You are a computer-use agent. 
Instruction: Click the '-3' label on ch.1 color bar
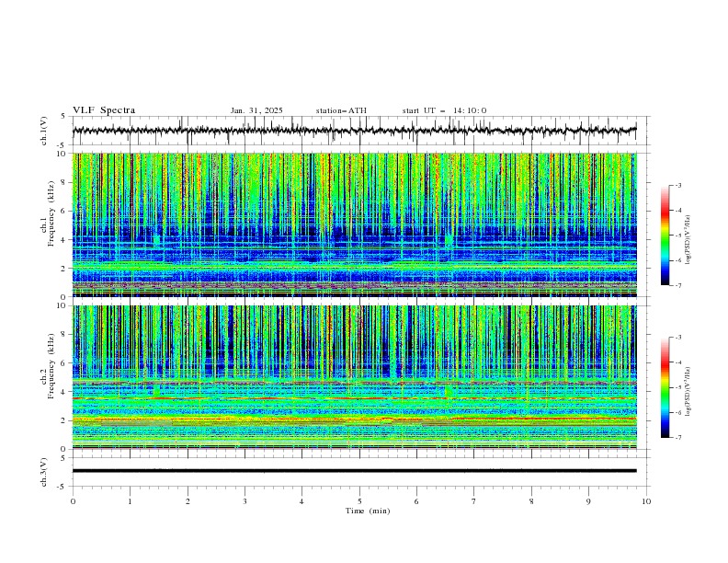click(x=677, y=186)
